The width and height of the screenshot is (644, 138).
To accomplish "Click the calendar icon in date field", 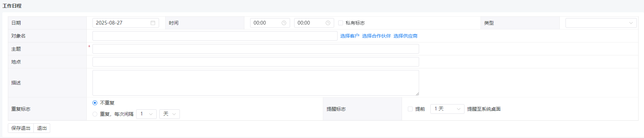I will (153, 23).
